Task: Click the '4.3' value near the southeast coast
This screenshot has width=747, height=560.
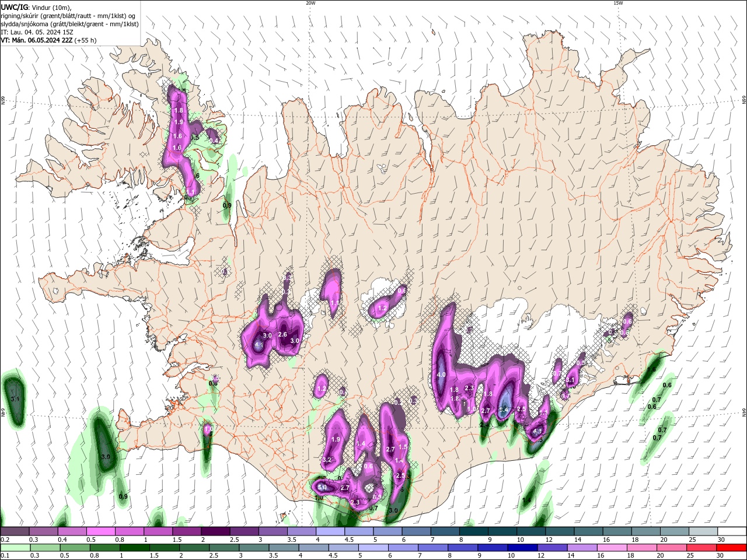Action: 537,431
